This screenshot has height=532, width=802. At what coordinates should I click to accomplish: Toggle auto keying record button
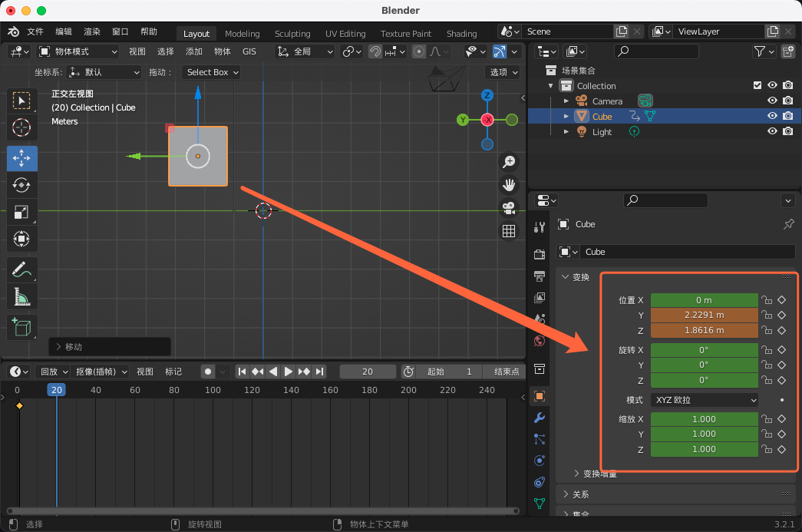(208, 372)
